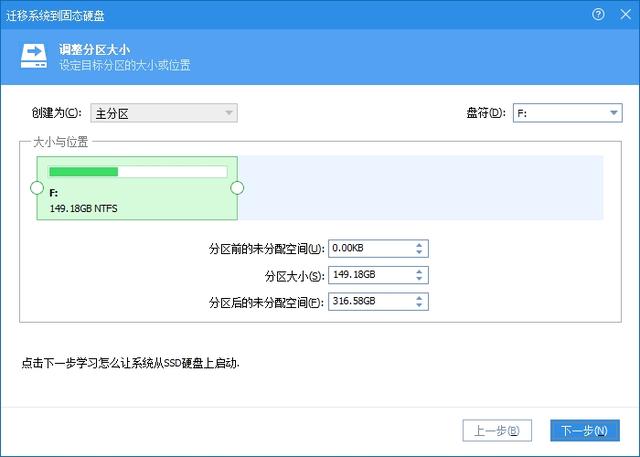Select the F: partition usage bar
The image size is (640, 457).
[x=138, y=172]
